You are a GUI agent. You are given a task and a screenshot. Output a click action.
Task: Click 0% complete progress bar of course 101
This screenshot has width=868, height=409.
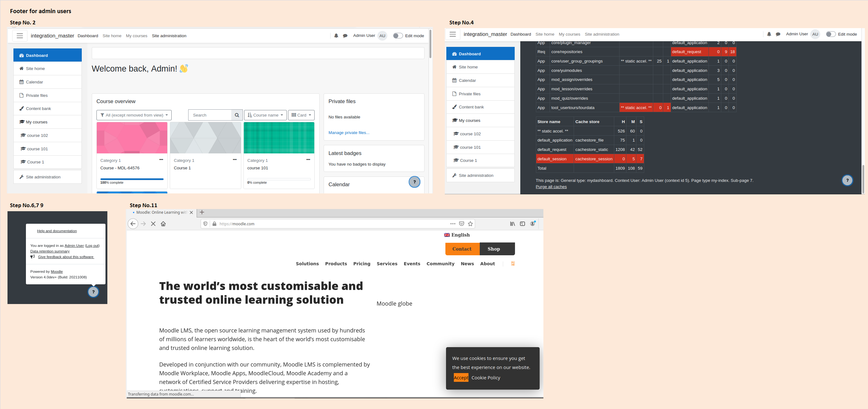[279, 179]
